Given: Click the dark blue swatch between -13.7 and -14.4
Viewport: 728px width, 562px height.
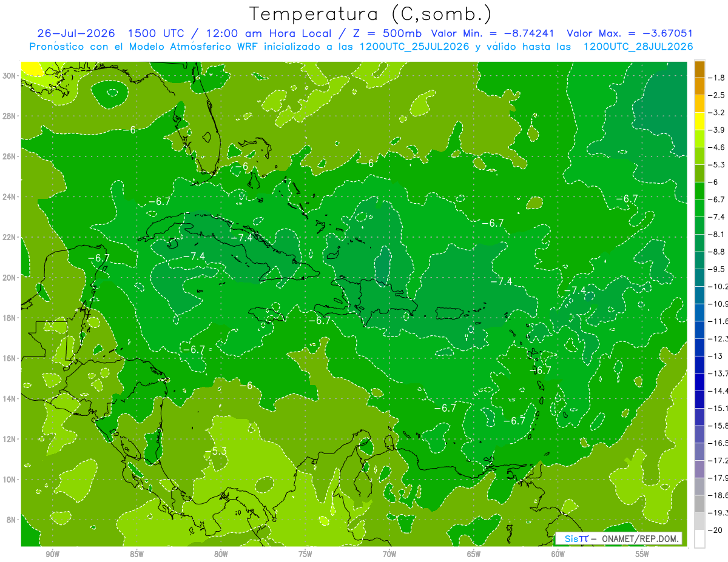Looking at the screenshot, I should click(699, 382).
